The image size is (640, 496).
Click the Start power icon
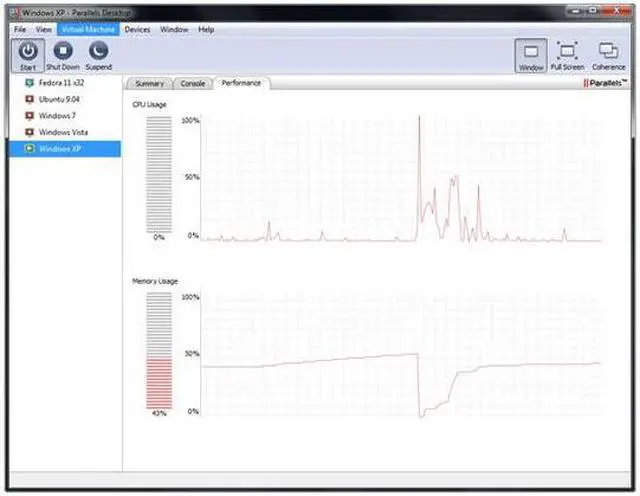click(28, 51)
